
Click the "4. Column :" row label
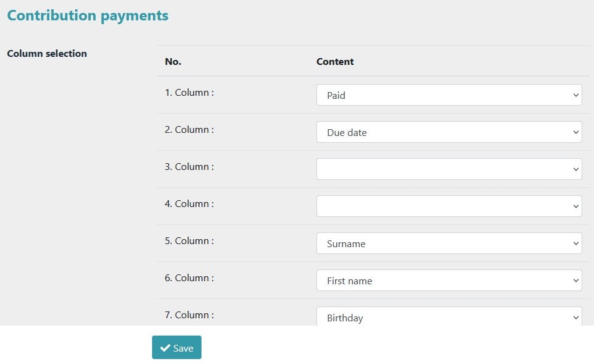pyautogui.click(x=189, y=204)
